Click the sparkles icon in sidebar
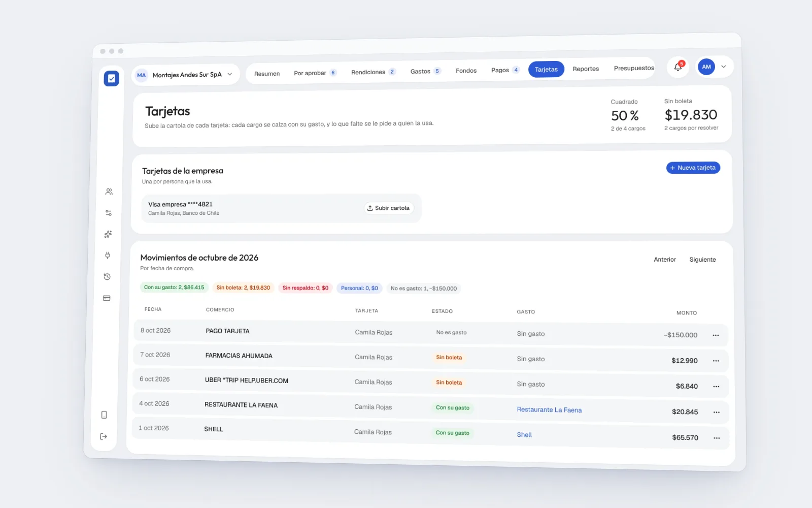The image size is (812, 508). click(108, 234)
